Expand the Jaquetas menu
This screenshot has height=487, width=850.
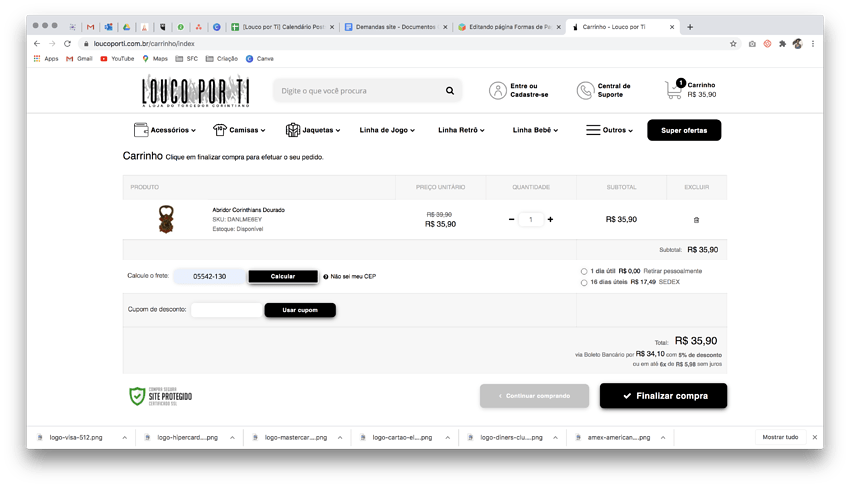[313, 130]
